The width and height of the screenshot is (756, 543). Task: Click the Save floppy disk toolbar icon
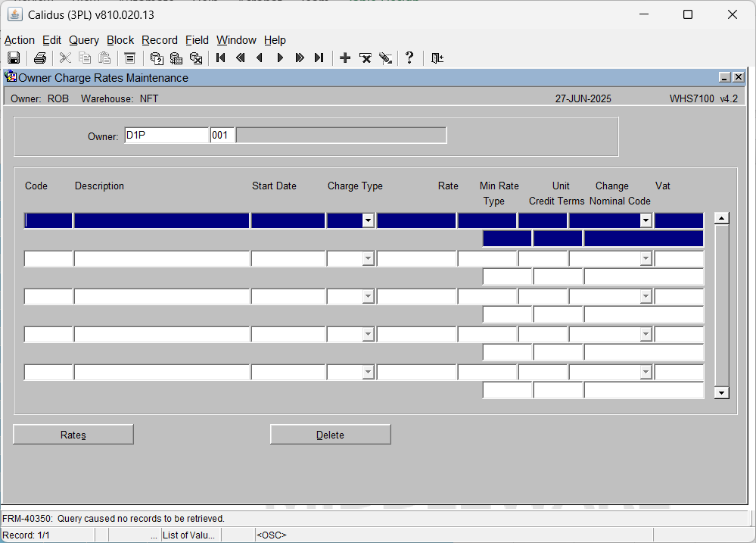(x=14, y=58)
